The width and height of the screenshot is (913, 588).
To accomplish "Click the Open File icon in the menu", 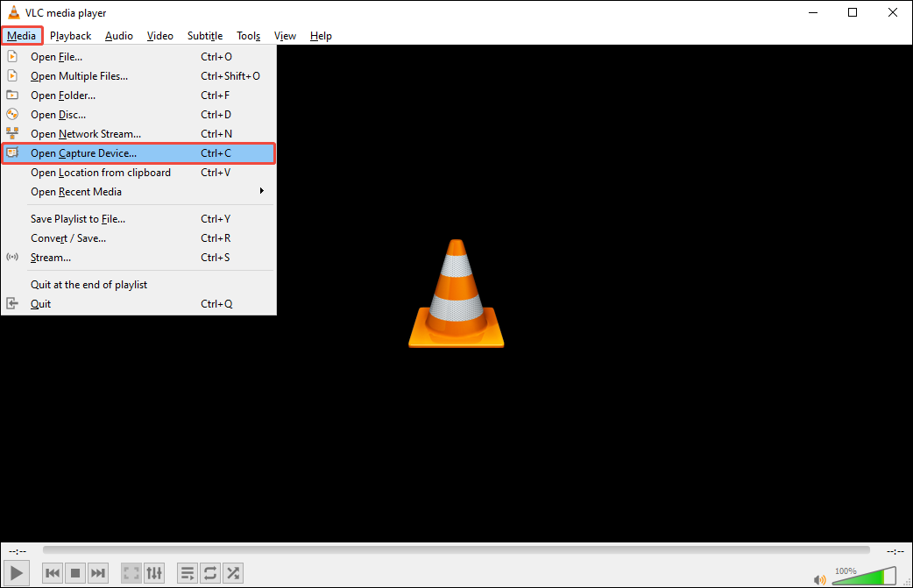I will pos(11,56).
